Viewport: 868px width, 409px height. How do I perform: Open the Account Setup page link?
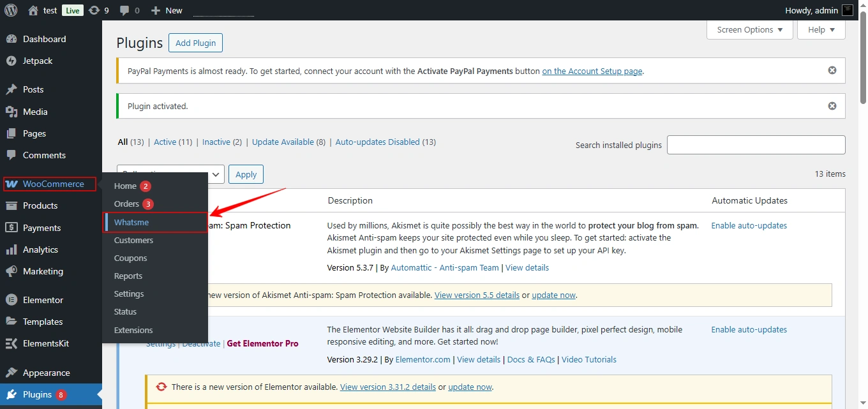tap(592, 71)
